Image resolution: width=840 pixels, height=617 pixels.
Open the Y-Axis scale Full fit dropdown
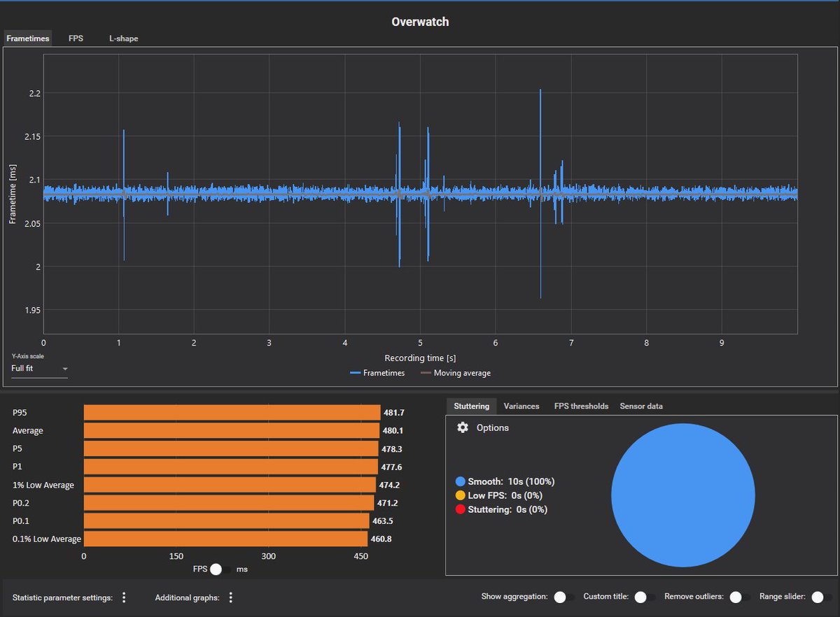point(39,369)
